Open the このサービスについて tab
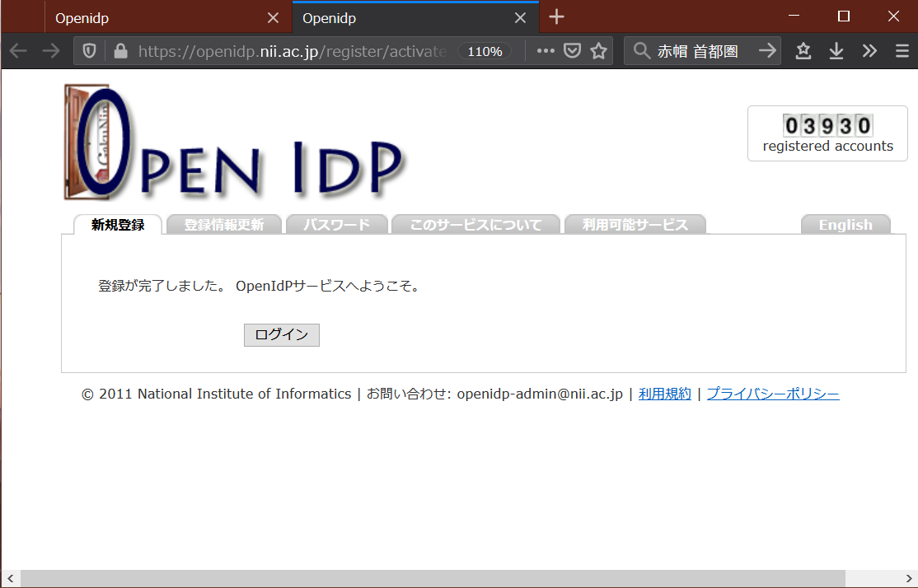918x588 pixels. (475, 225)
